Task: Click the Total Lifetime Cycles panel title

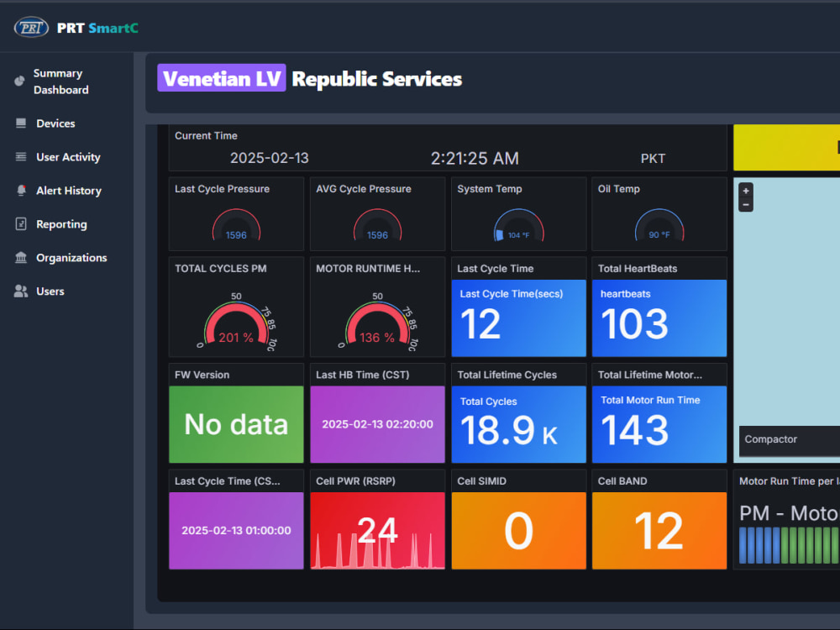Action: (507, 375)
